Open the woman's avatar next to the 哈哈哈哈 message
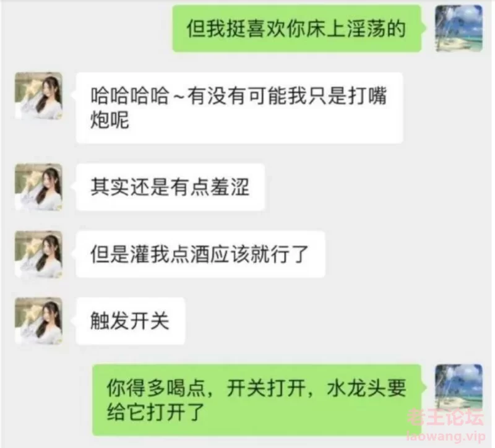 click(39, 96)
